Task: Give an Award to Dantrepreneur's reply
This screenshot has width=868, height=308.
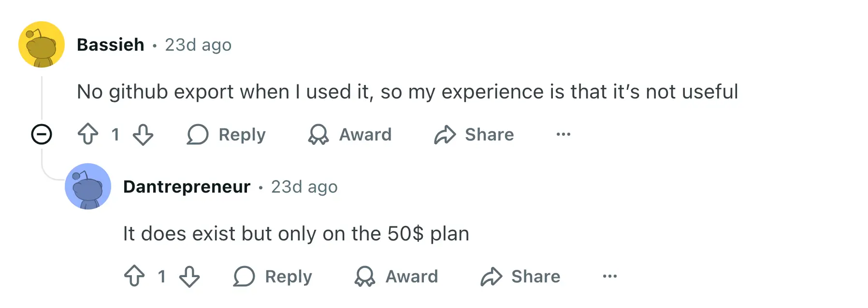Action: click(x=396, y=277)
